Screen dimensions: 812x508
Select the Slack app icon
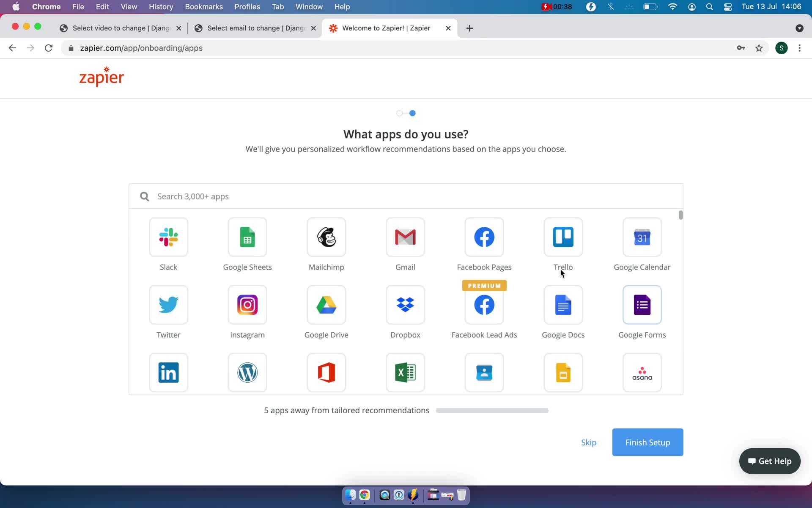point(169,237)
